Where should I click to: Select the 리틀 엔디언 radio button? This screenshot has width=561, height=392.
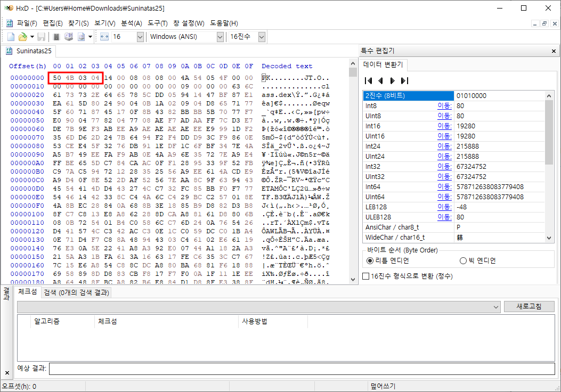388,261
